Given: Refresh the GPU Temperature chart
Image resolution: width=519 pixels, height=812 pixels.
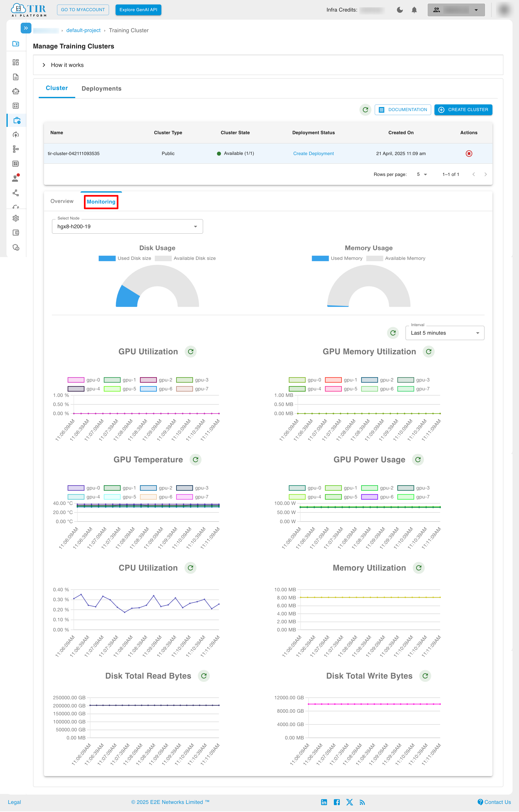Looking at the screenshot, I should coord(196,460).
